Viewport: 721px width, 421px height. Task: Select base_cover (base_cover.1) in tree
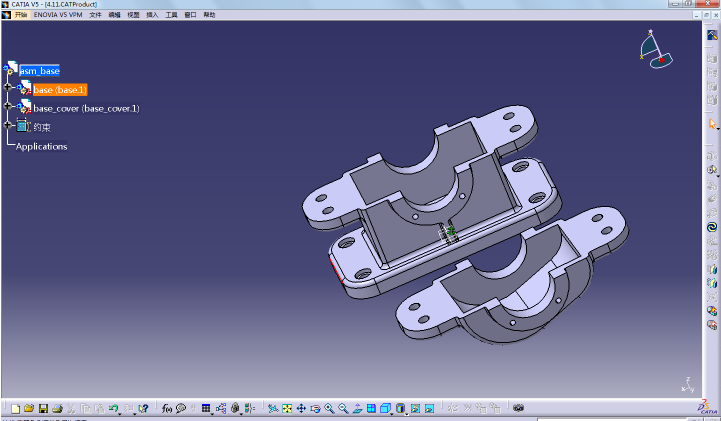click(x=86, y=108)
